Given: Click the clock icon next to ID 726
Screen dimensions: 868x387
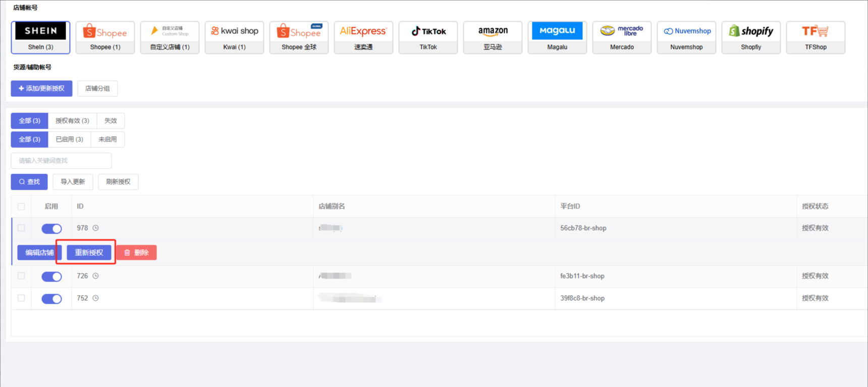Looking at the screenshot, I should [x=95, y=276].
